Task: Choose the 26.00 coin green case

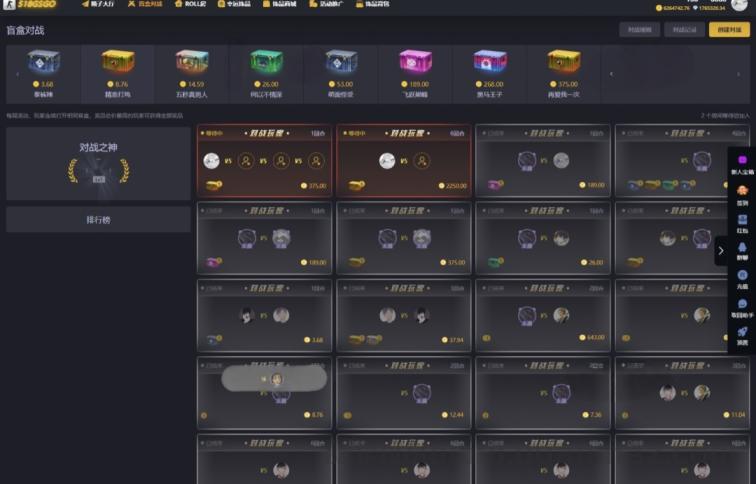Action: click(266, 74)
